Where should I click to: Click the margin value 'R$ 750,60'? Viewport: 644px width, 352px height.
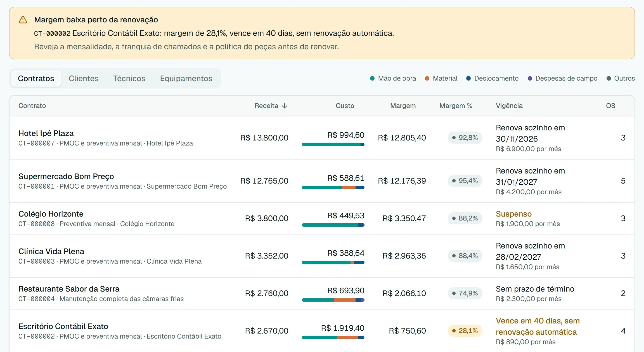click(x=407, y=331)
